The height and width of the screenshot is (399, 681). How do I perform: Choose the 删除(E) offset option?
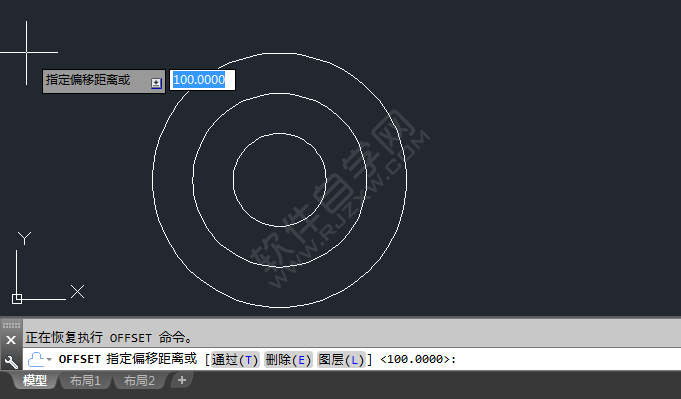288,359
